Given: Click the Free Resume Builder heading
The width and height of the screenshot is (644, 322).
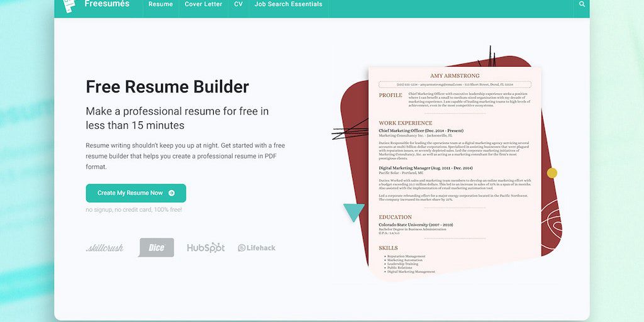Looking at the screenshot, I should click(167, 87).
